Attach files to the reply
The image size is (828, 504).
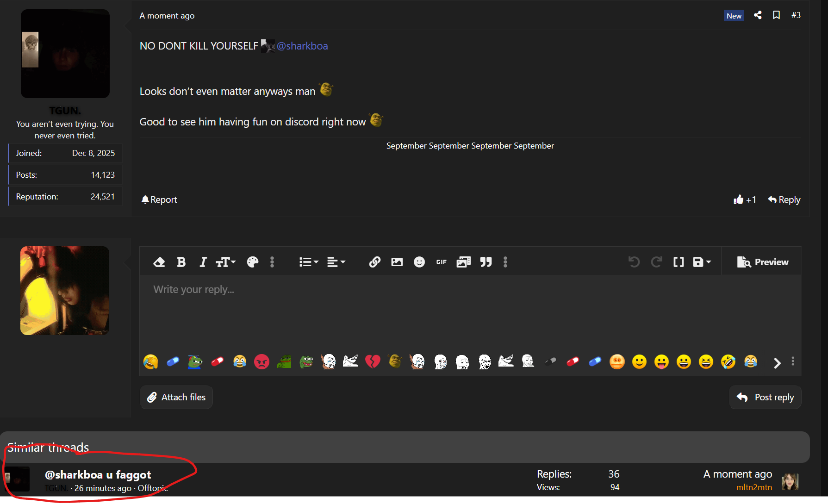[x=176, y=397]
